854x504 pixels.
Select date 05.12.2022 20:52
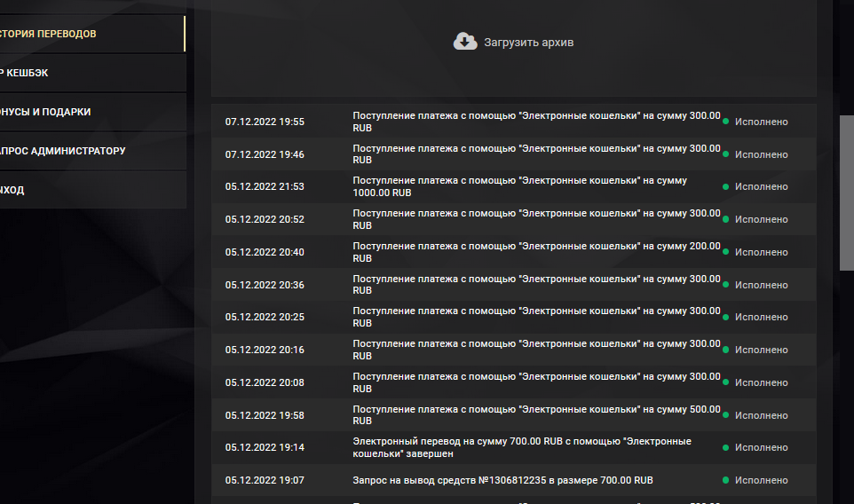[x=265, y=219]
